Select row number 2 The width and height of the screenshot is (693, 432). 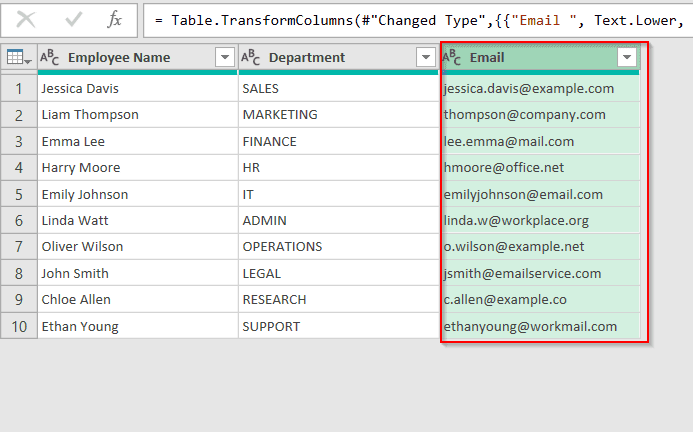coord(19,115)
